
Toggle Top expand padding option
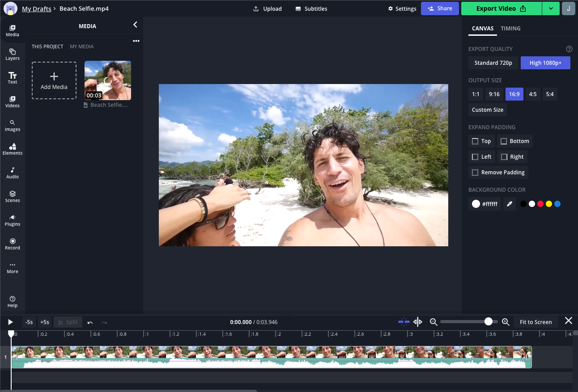point(481,141)
